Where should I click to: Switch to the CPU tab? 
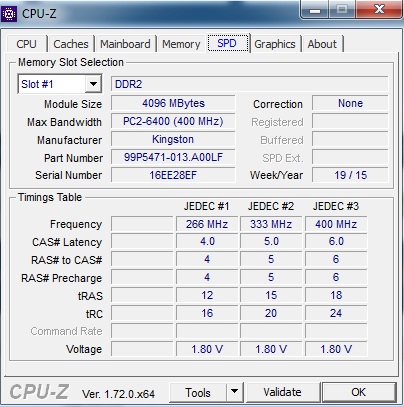tap(26, 44)
